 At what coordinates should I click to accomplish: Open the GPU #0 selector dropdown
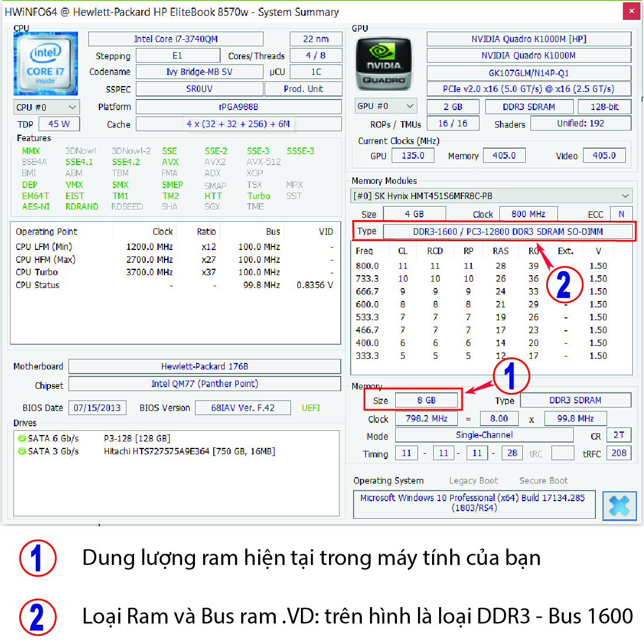(x=386, y=106)
